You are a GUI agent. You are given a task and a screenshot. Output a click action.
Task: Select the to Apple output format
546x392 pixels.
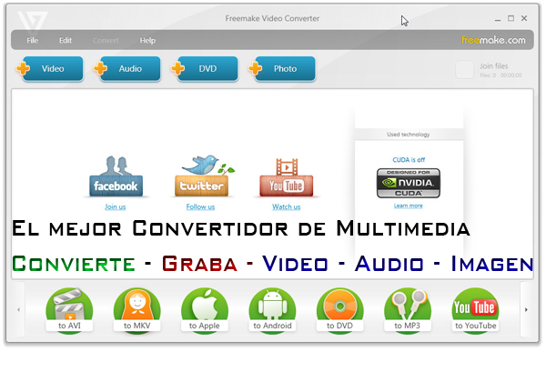[205, 311]
